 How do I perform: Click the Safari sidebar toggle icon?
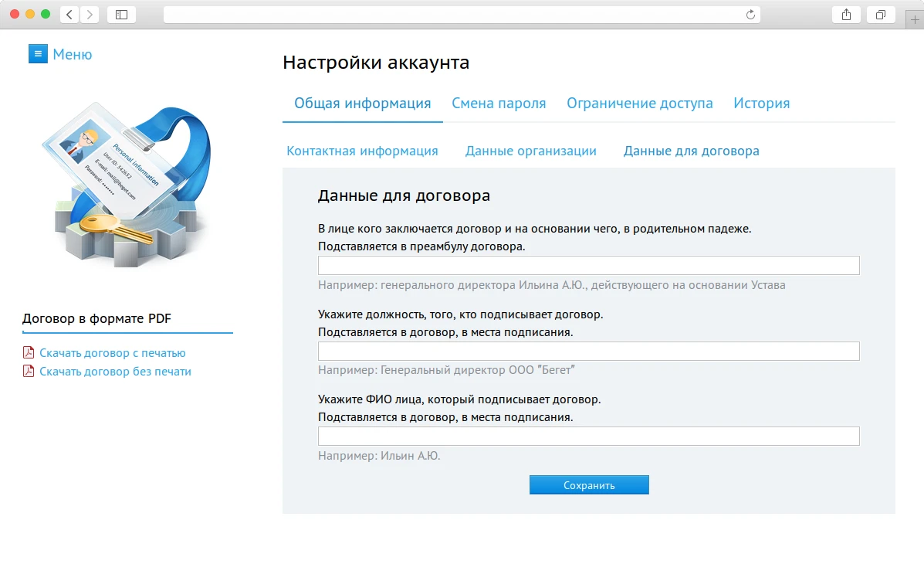[x=121, y=14]
